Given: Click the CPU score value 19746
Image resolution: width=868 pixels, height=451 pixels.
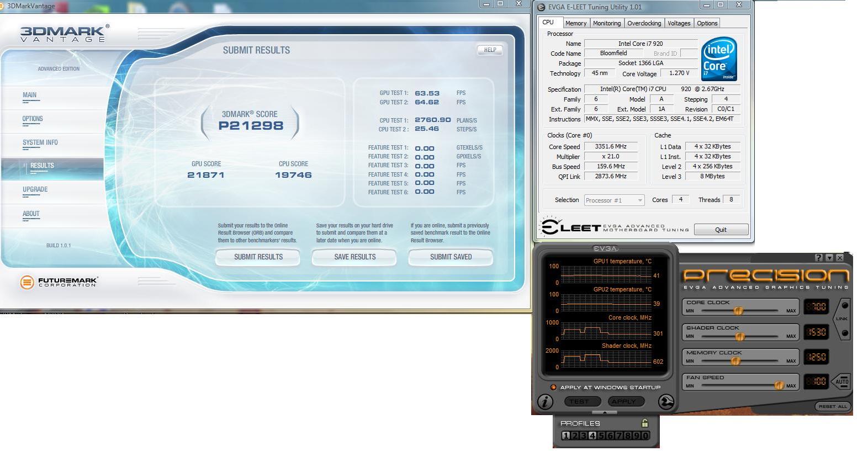Looking at the screenshot, I should (x=293, y=175).
